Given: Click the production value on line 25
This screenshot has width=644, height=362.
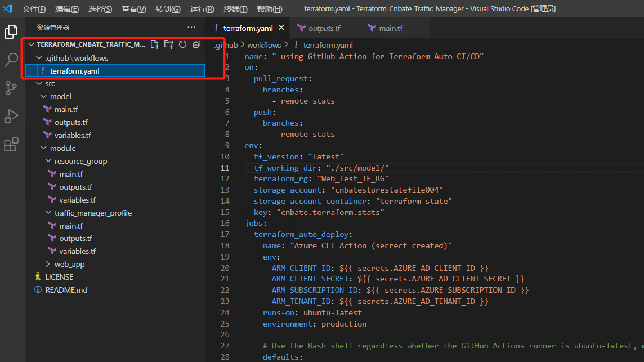Looking at the screenshot, I should point(344,324).
